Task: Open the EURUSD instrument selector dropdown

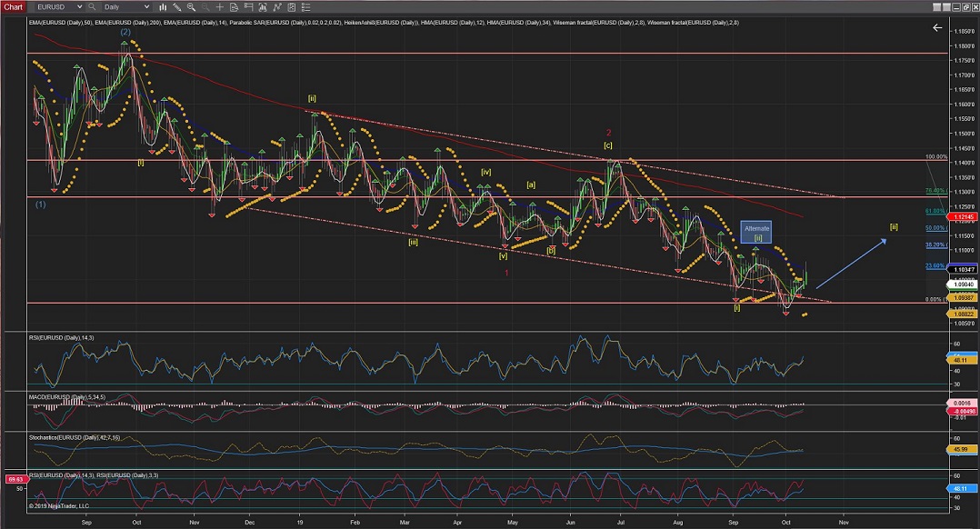Action: point(59,7)
